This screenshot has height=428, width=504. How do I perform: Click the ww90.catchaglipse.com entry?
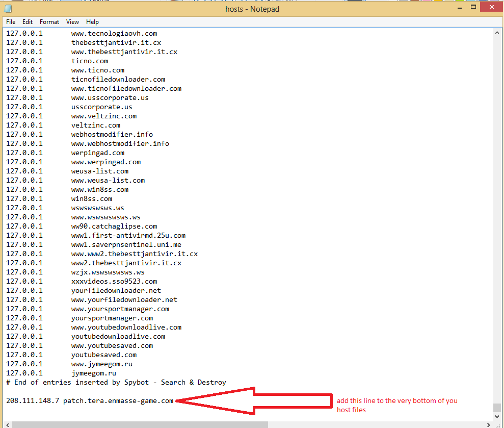tap(114, 226)
